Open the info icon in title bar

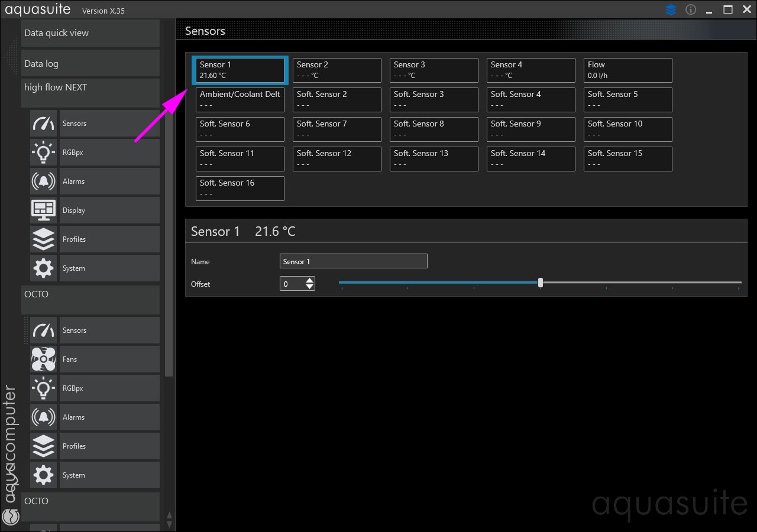(x=690, y=10)
